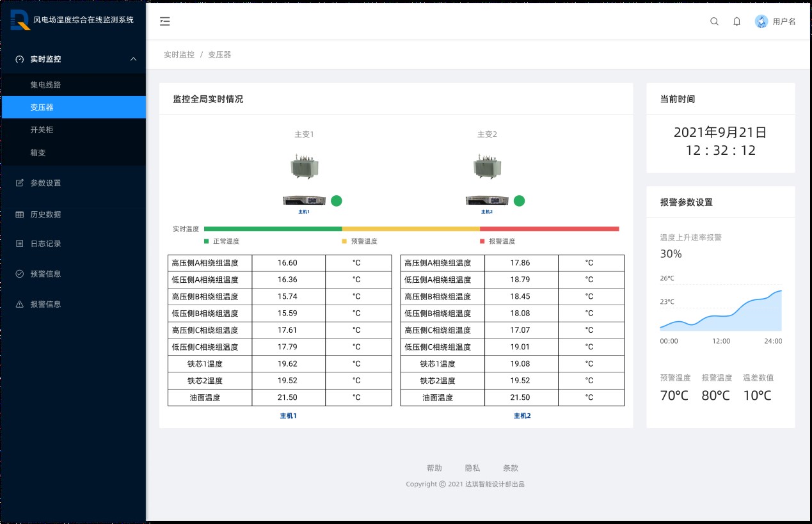This screenshot has height=524, width=812.
Task: Select 集电线路 submenu item
Action: [x=45, y=84]
